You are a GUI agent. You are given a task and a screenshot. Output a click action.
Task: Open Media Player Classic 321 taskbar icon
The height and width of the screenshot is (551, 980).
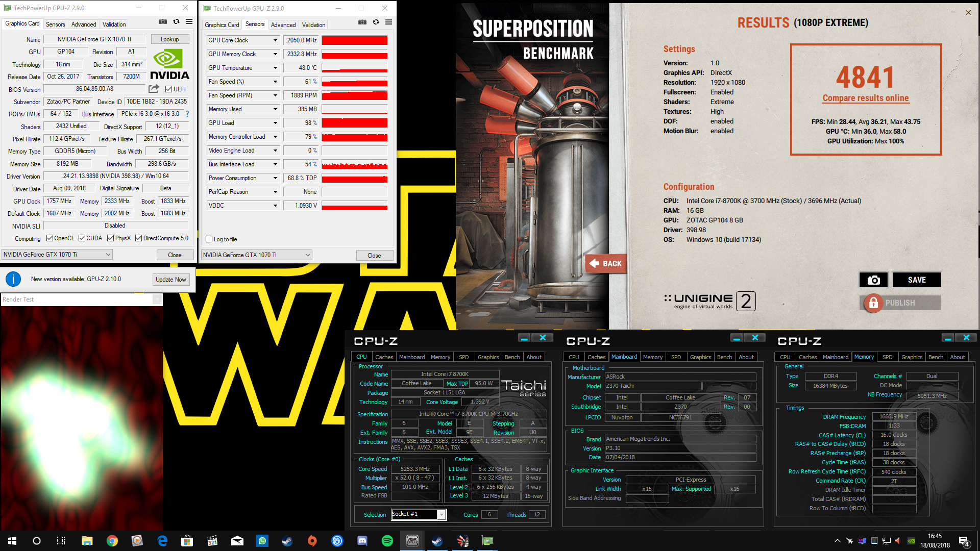tap(212, 541)
